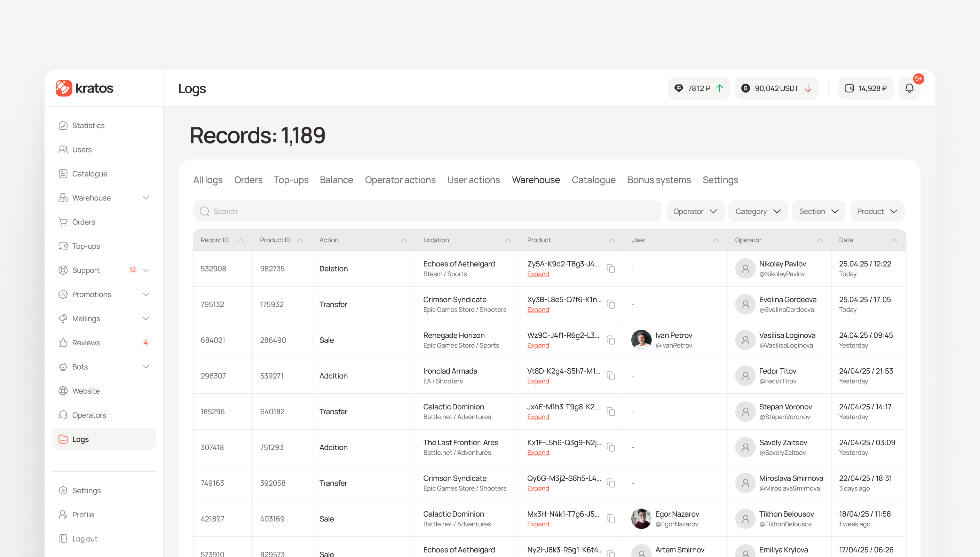Switch to the All logs tab
The image size is (980, 557).
[208, 180]
